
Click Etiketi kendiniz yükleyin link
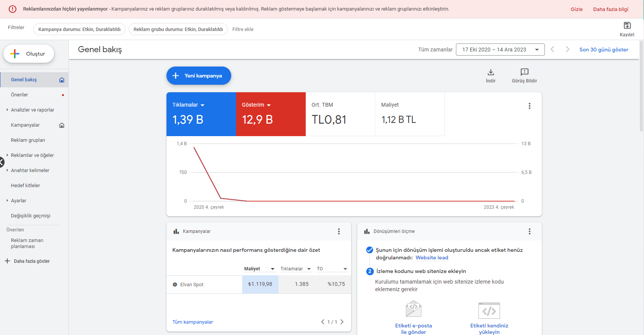(x=489, y=329)
